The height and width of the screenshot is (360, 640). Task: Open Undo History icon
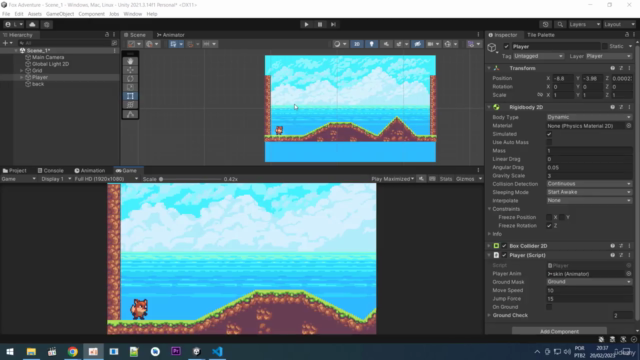coord(545,24)
